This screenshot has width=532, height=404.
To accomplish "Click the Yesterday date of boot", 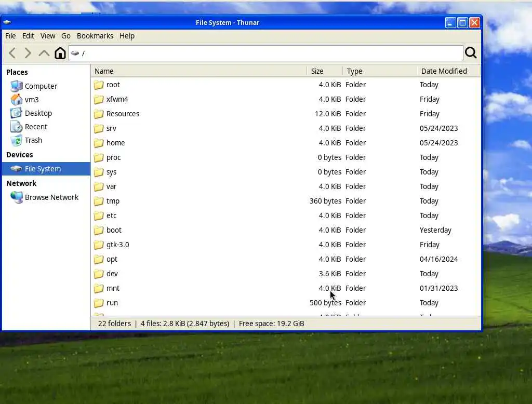I will tap(435, 231).
